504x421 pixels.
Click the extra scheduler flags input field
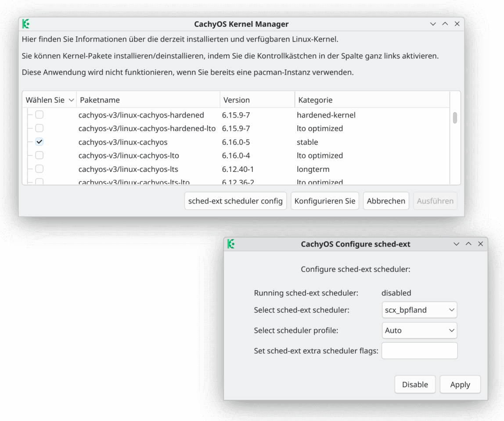coord(419,351)
